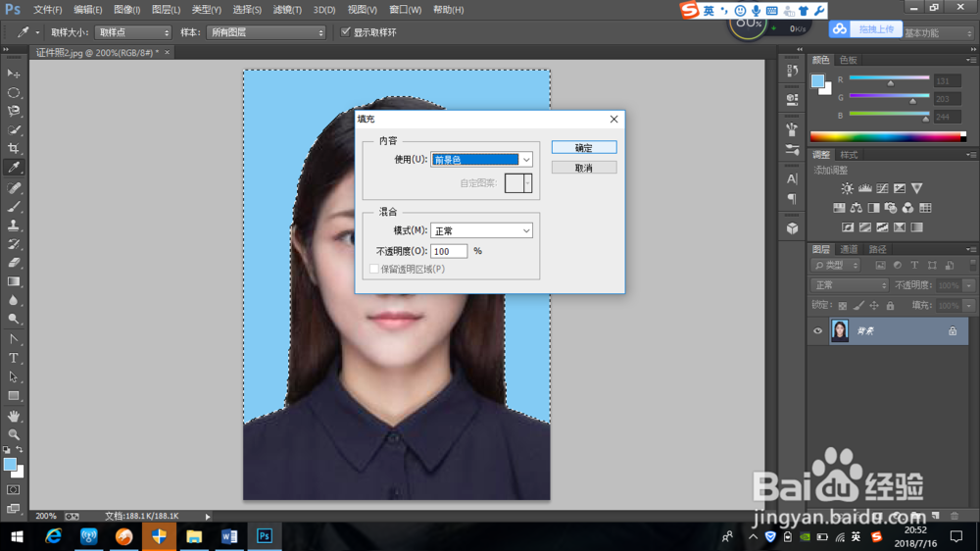
Task: Toggle 保留透明区域 checkbox in Fill dialog
Action: pos(373,269)
